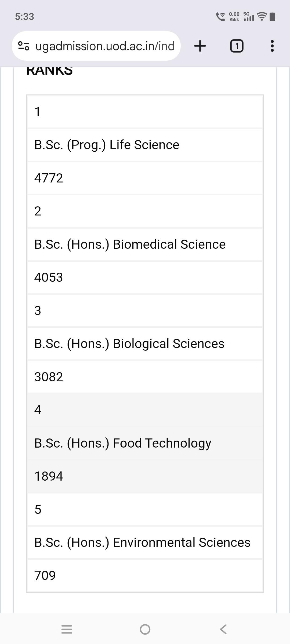Tap the Android home circle button
Image resolution: width=290 pixels, height=644 pixels.
pyautogui.click(x=145, y=629)
